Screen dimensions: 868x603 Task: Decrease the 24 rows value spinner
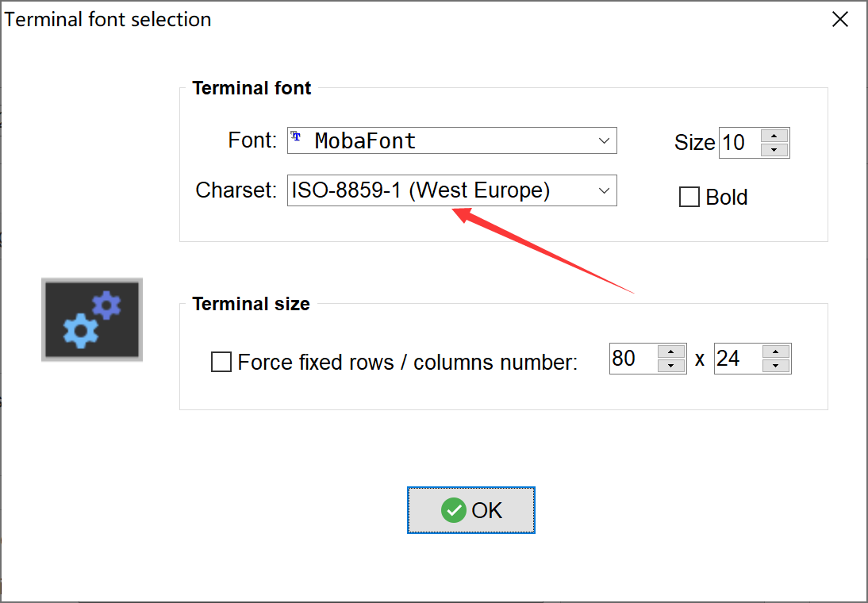776,366
